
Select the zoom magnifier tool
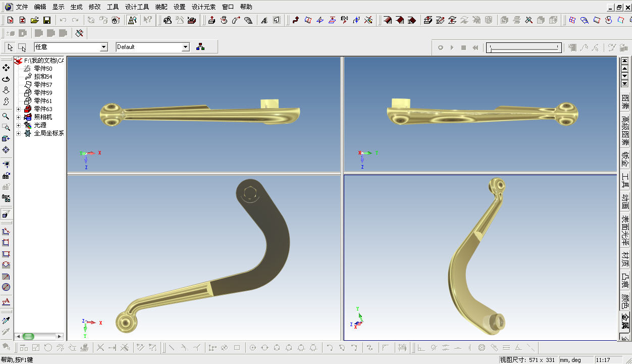tap(6, 117)
